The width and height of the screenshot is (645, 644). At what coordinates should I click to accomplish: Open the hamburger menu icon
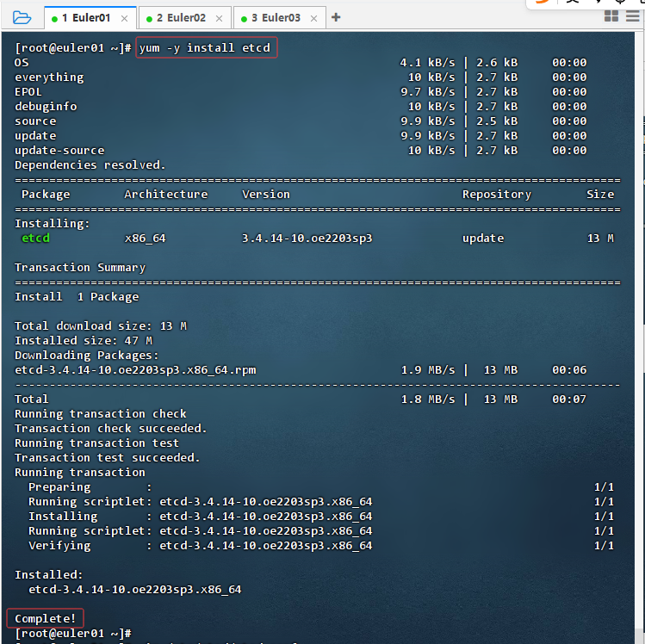click(x=633, y=16)
